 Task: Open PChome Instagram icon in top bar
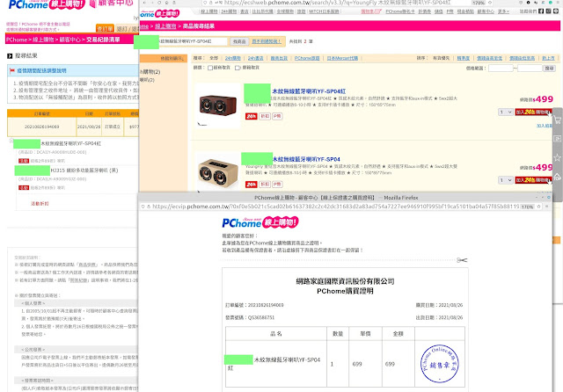pyautogui.click(x=548, y=11)
